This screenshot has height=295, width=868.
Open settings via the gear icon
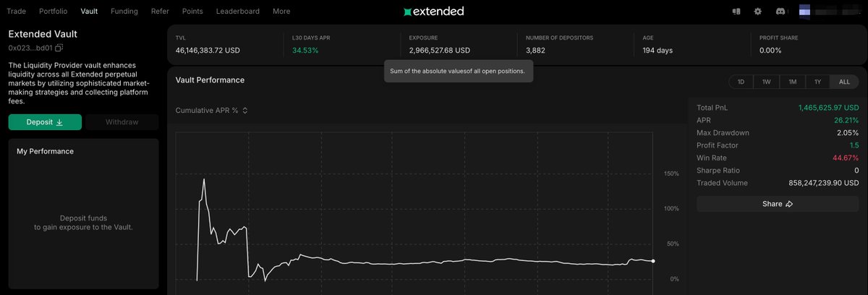tap(758, 12)
